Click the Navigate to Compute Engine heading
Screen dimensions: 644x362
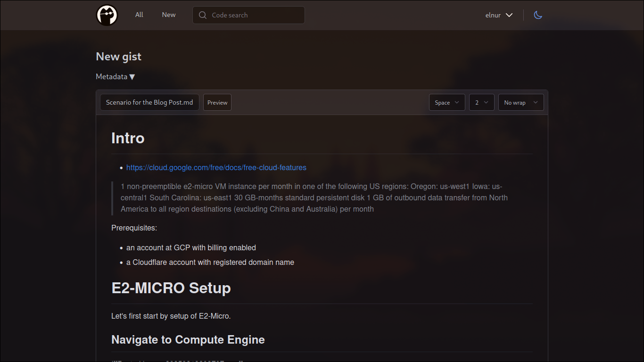pos(188,340)
